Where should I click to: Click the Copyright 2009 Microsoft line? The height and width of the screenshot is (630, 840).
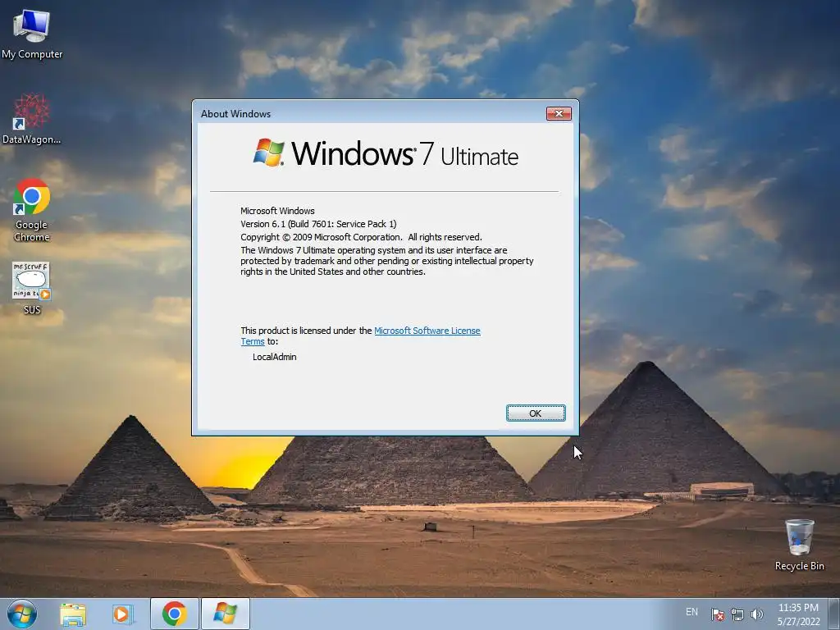361,237
